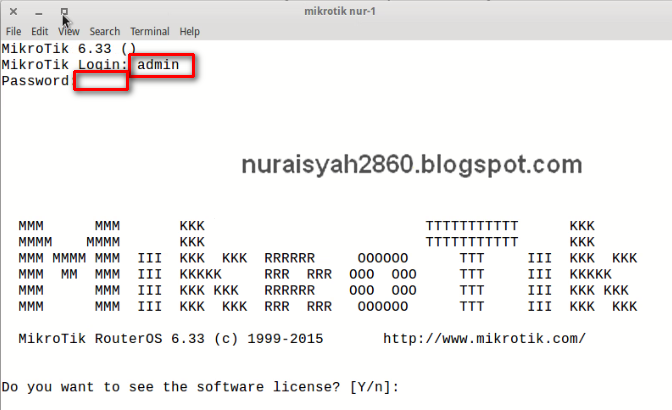
Task: Click 'MikroTik RouterOS 6.33 (c) 1999-2015' text
Action: [x=171, y=339]
